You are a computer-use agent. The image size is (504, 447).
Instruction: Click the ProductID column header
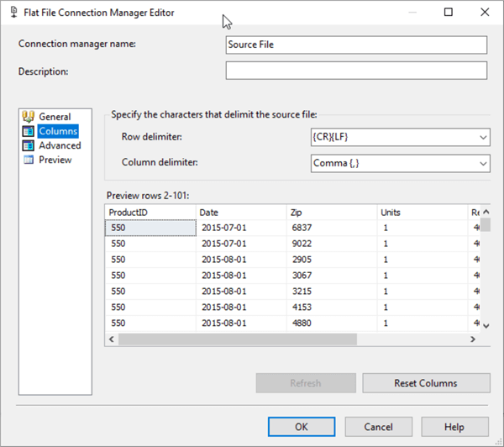coord(150,213)
